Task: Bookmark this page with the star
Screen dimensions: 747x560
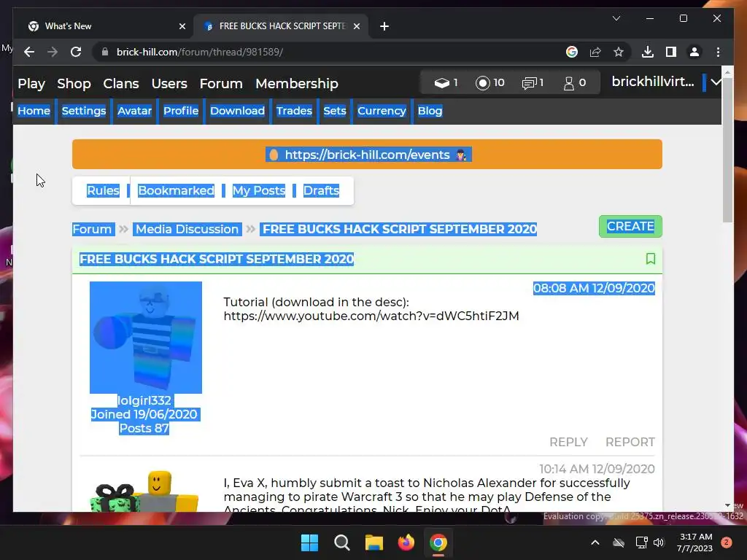Action: [619, 52]
